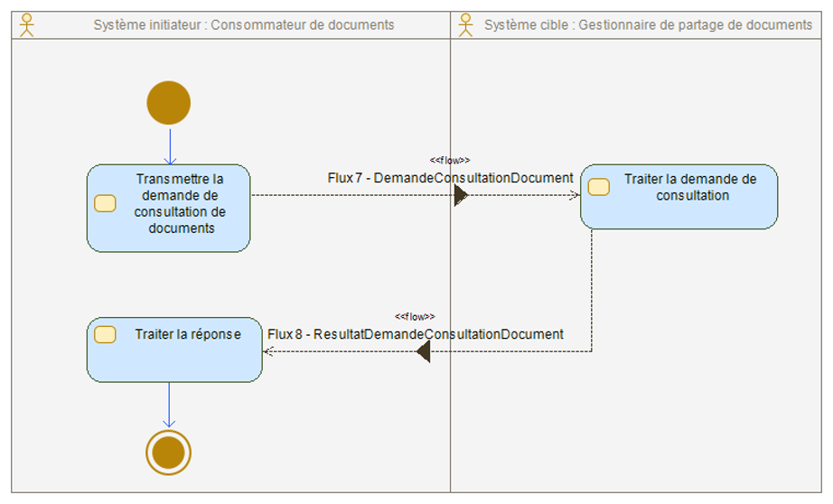Click the text 'Transmettre la demande de consultation'
This screenshot has width=833, height=504.
(180, 203)
